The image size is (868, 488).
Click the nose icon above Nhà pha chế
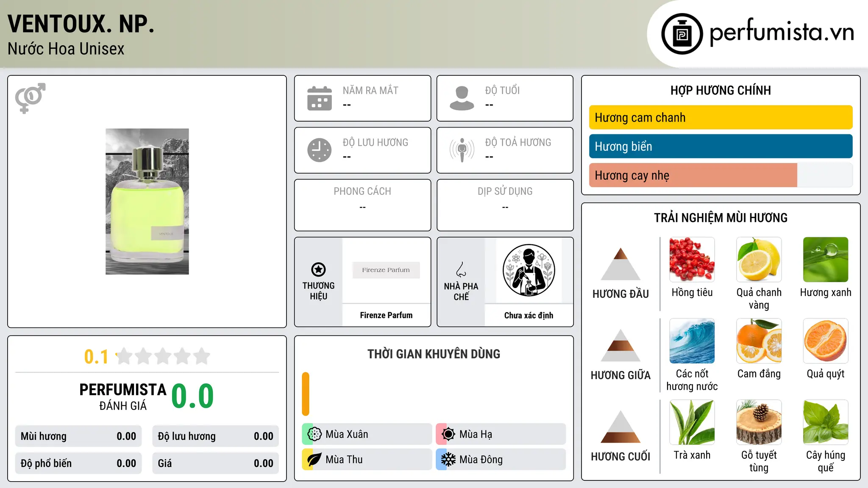(x=461, y=269)
